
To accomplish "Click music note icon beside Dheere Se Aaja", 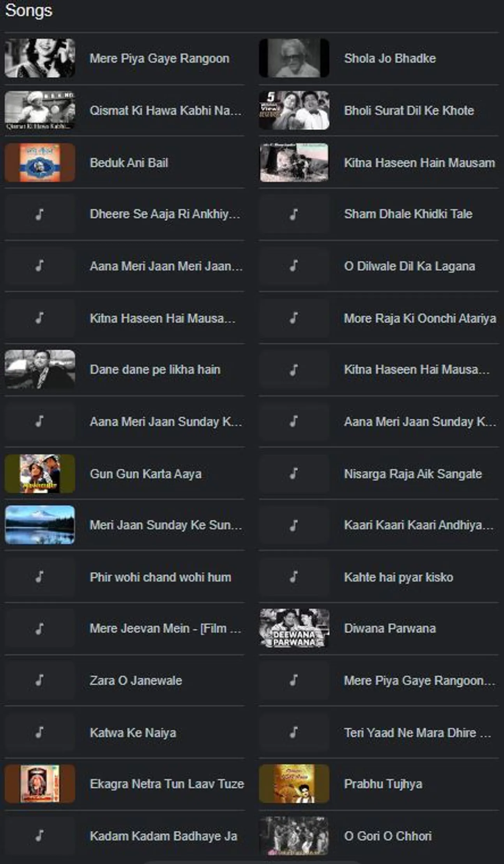I will 39,214.
